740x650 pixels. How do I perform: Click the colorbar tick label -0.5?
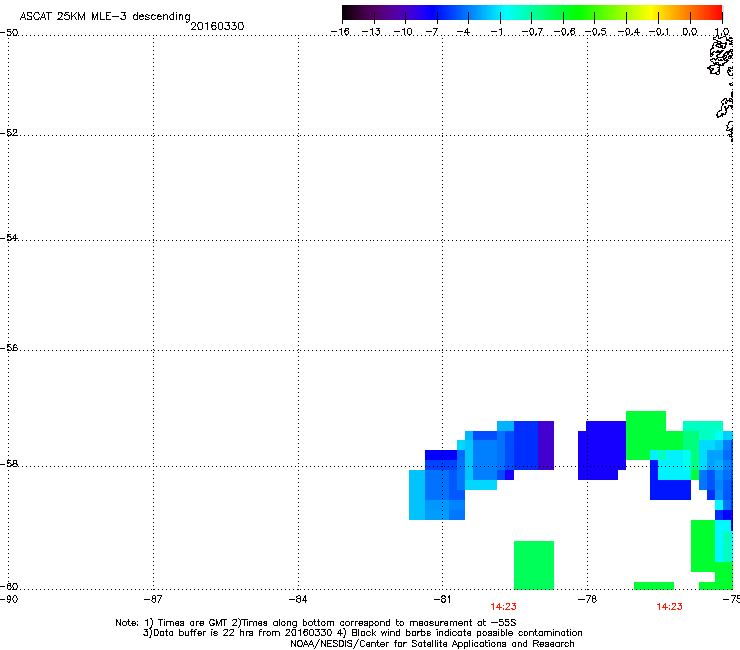point(595,32)
